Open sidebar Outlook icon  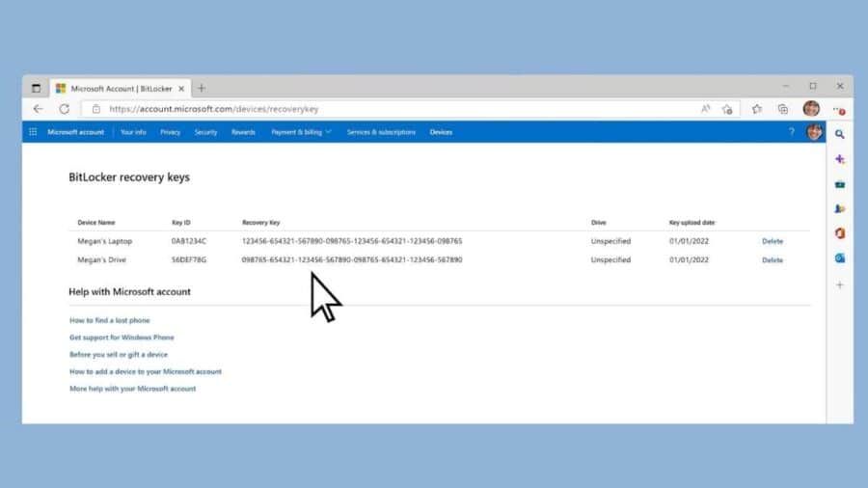point(840,258)
